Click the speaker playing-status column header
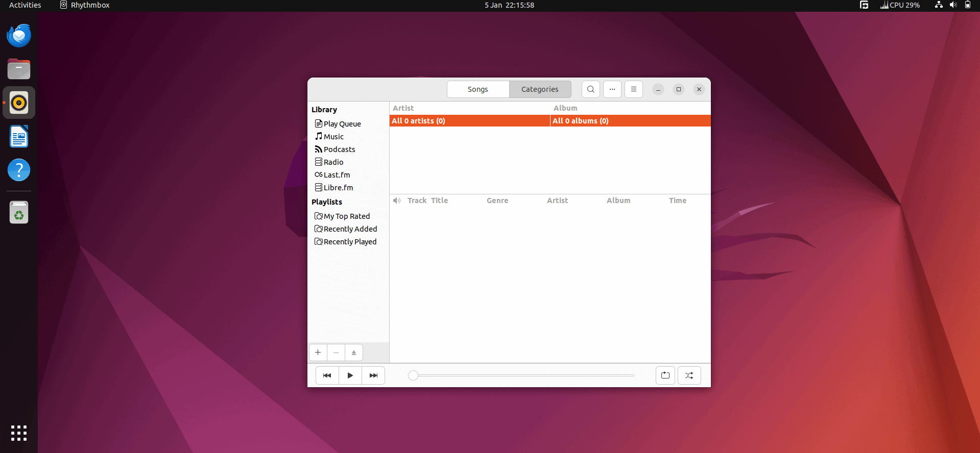 pos(397,200)
